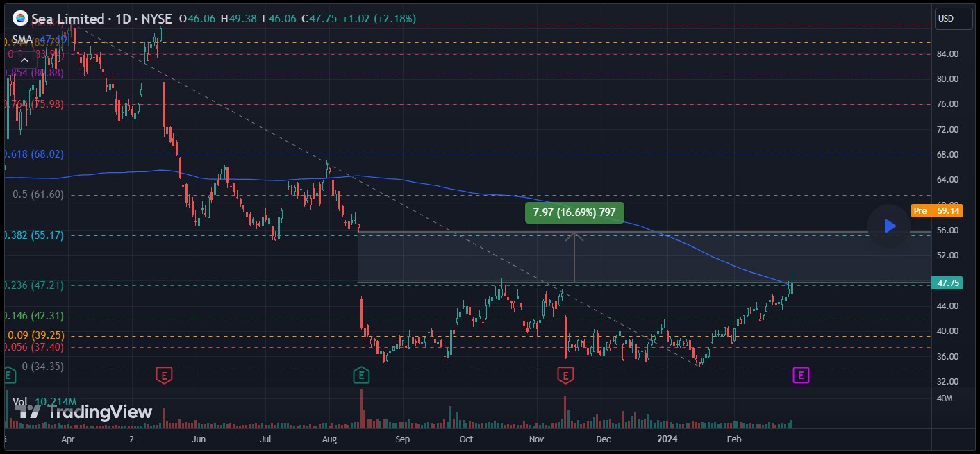
Task: Select the SMA indicator legend
Action: tap(22, 38)
